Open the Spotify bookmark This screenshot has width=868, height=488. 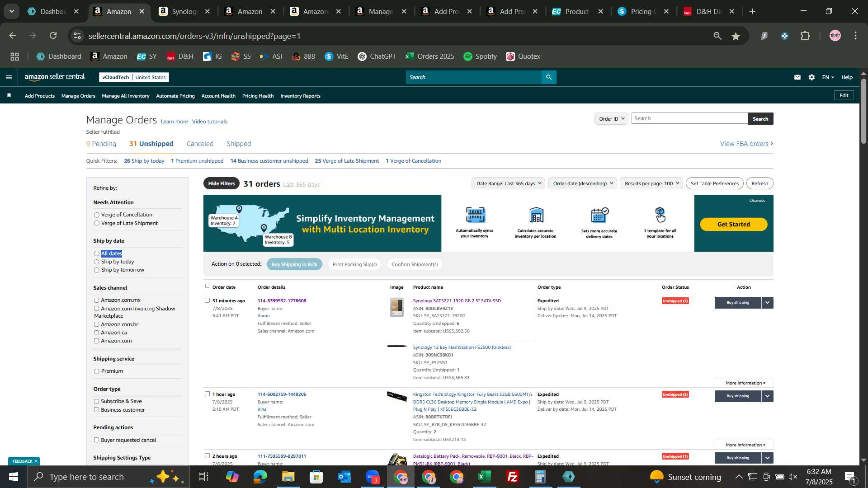(480, 56)
